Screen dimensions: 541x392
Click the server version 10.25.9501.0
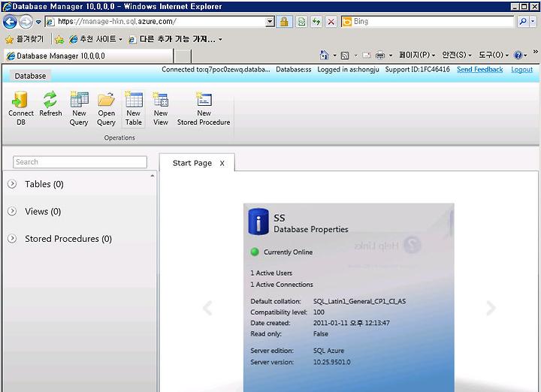point(332,362)
